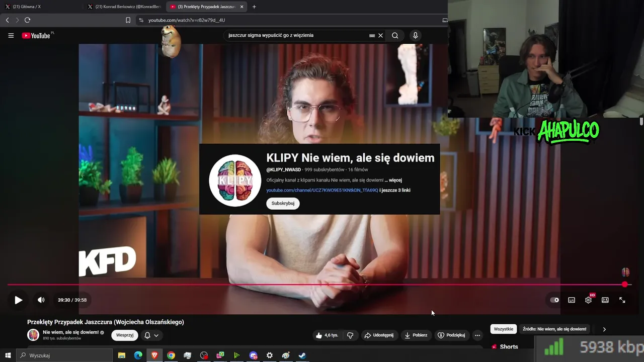644x362 pixels.
Task: Open the end-screen channel icon in the player
Action: (625, 272)
